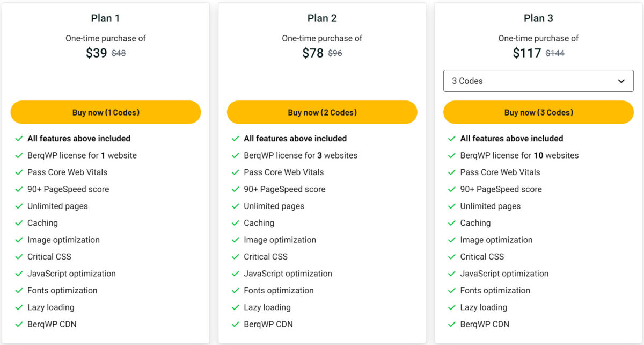
Task: Click the check icon next to Unlimited pages under Plan 3
Action: tap(451, 206)
